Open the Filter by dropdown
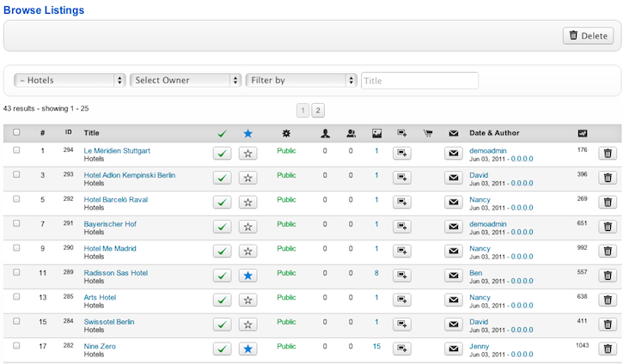 pos(301,80)
